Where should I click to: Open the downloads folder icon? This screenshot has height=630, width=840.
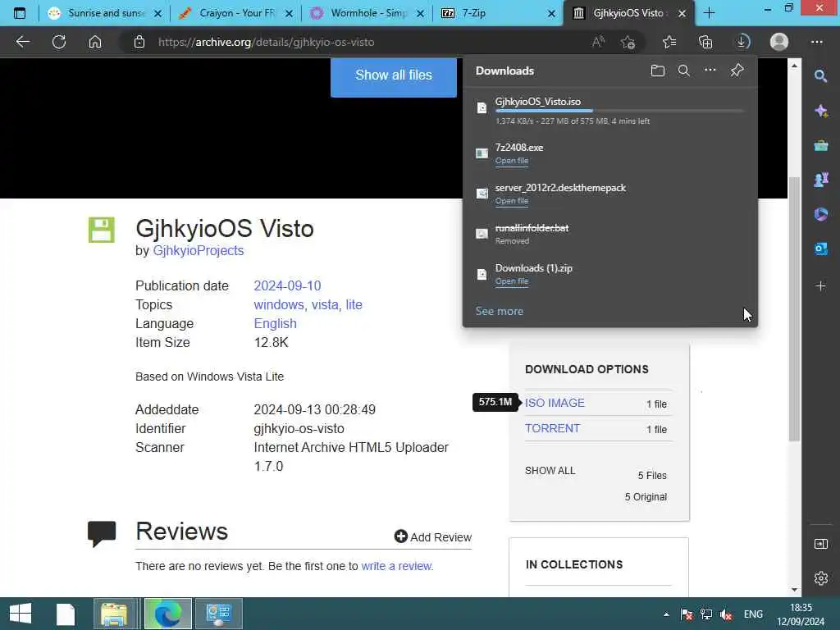[657, 71]
